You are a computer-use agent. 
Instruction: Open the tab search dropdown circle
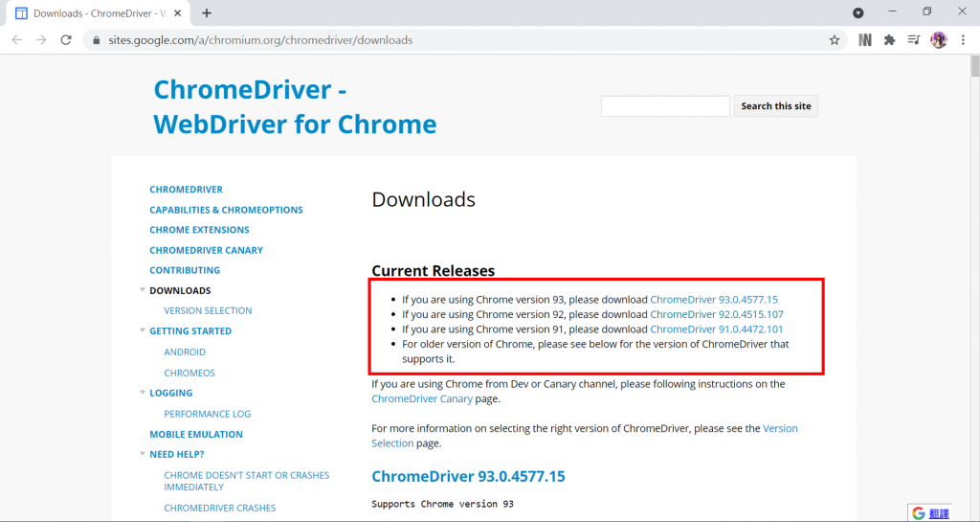(x=858, y=12)
